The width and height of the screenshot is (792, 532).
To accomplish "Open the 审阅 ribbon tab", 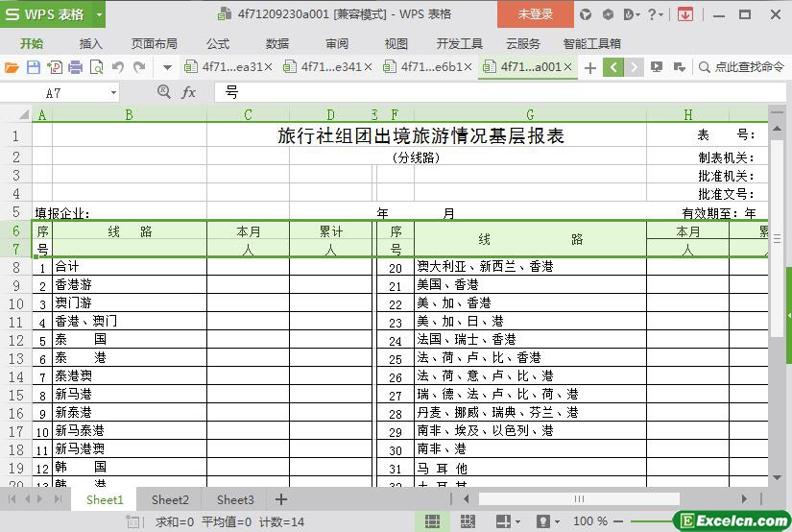I will [x=337, y=44].
